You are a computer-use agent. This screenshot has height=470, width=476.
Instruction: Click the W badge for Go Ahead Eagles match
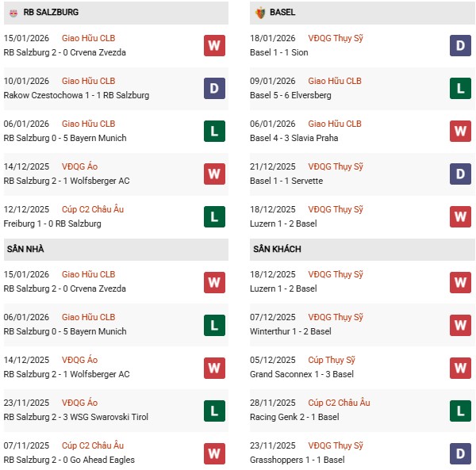point(214,453)
